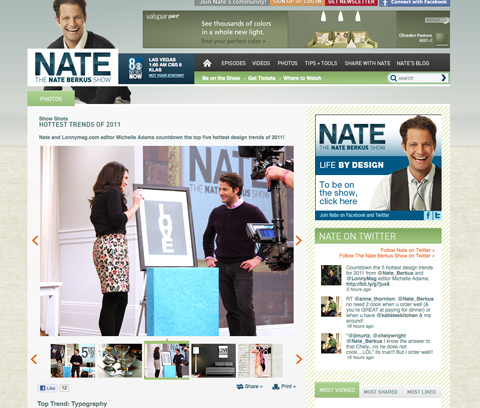This screenshot has height=408, width=480.
Task: Click the Hottest Trends of 2011 heading
Action: (80, 125)
